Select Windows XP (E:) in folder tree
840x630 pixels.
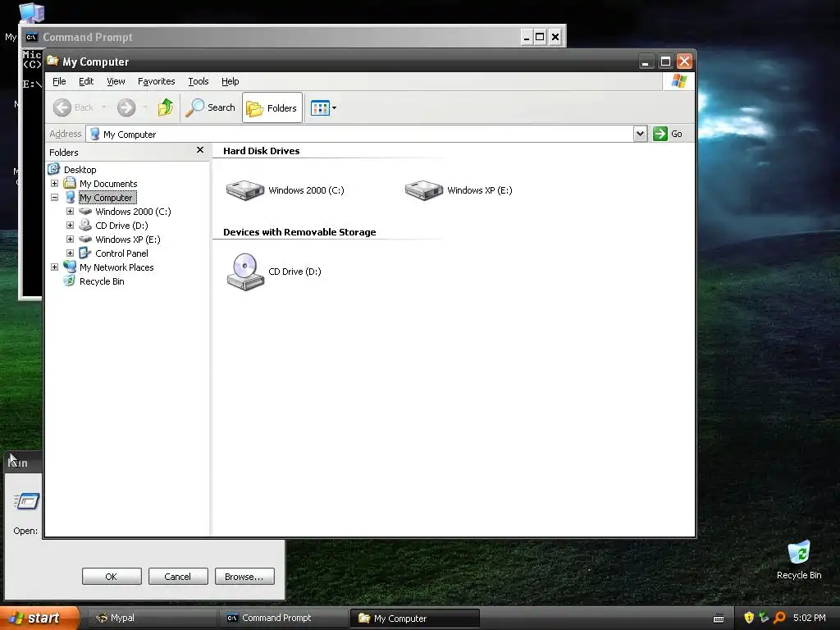(x=127, y=240)
